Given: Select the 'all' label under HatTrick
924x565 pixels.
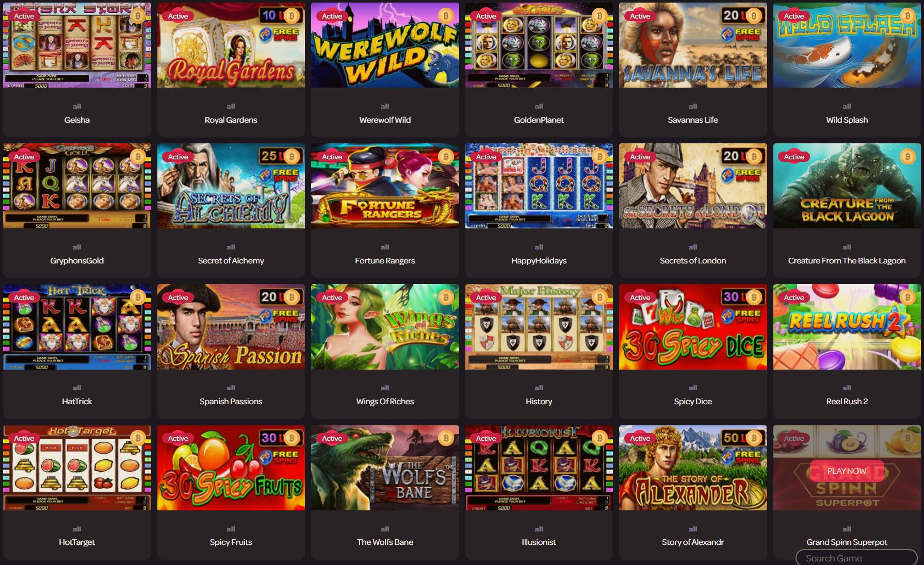Looking at the screenshot, I should coord(77,388).
